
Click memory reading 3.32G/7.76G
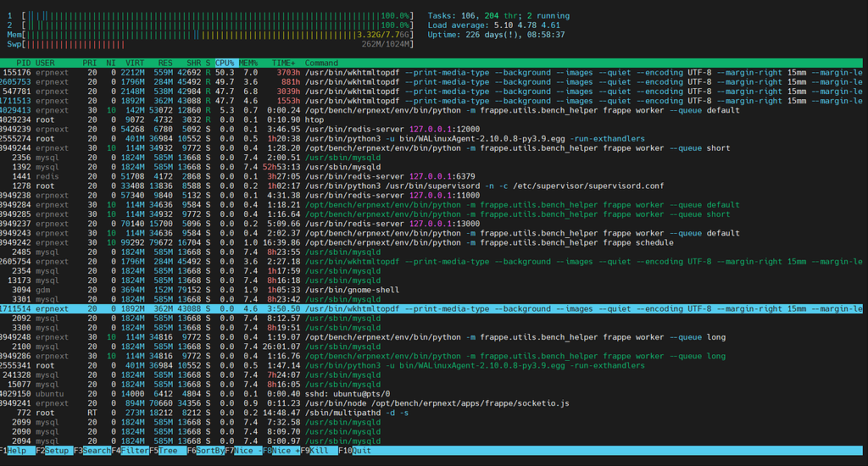[382, 35]
